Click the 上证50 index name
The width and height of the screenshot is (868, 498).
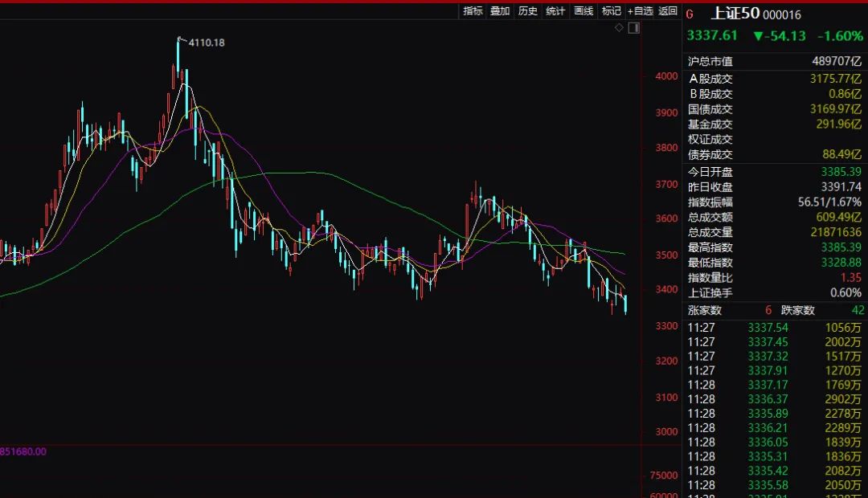tap(735, 14)
